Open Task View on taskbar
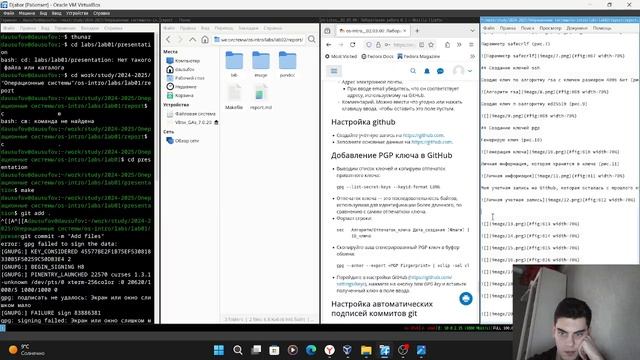 [x=256, y=350]
